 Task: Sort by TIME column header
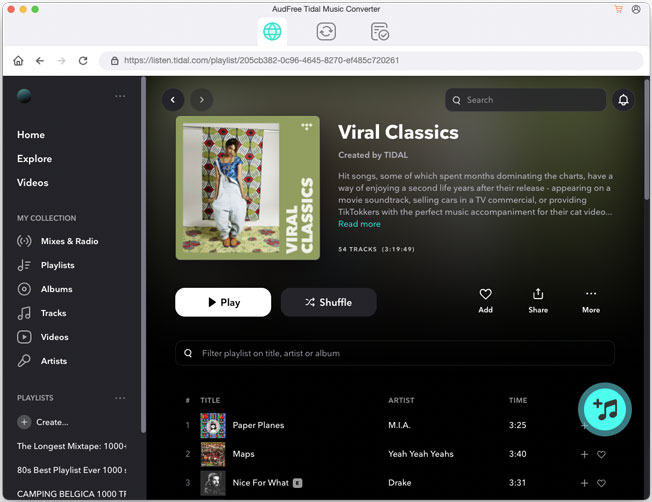coord(518,401)
